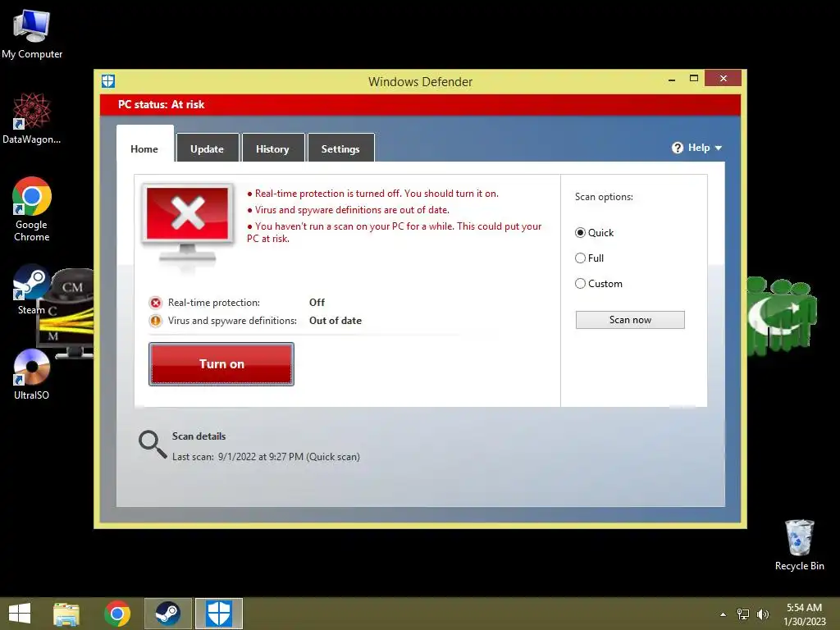The width and height of the screenshot is (840, 630).
Task: Show hidden system tray icons
Action: [x=724, y=614]
